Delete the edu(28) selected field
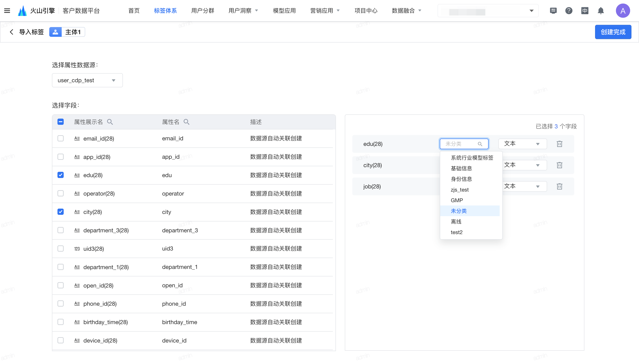Screen dimensions: 639x364 pyautogui.click(x=559, y=144)
